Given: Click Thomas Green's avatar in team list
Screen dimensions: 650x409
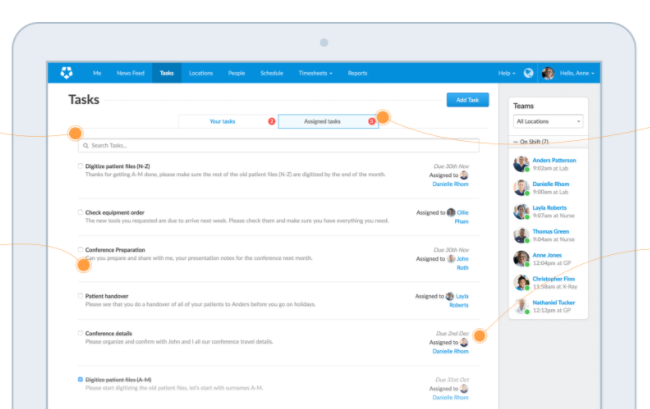Looking at the screenshot, I should coord(521,235).
